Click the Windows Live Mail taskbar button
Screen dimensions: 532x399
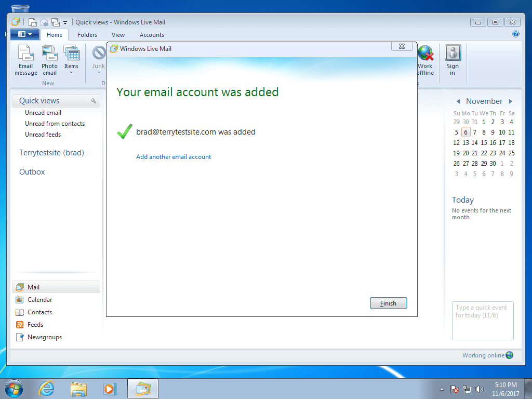click(143, 389)
